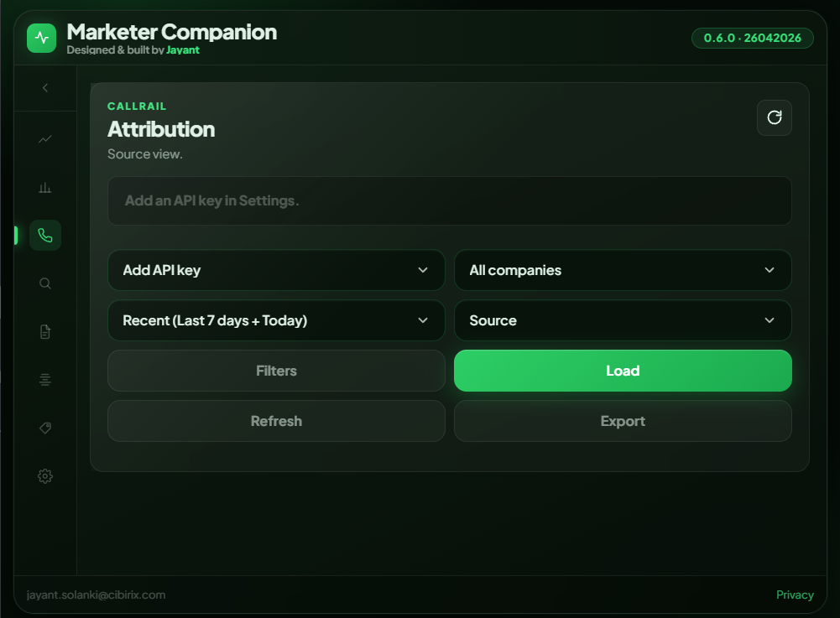Click the jayant.solanki@cibirix.com footer email
The width and height of the screenshot is (840, 618).
click(x=96, y=595)
